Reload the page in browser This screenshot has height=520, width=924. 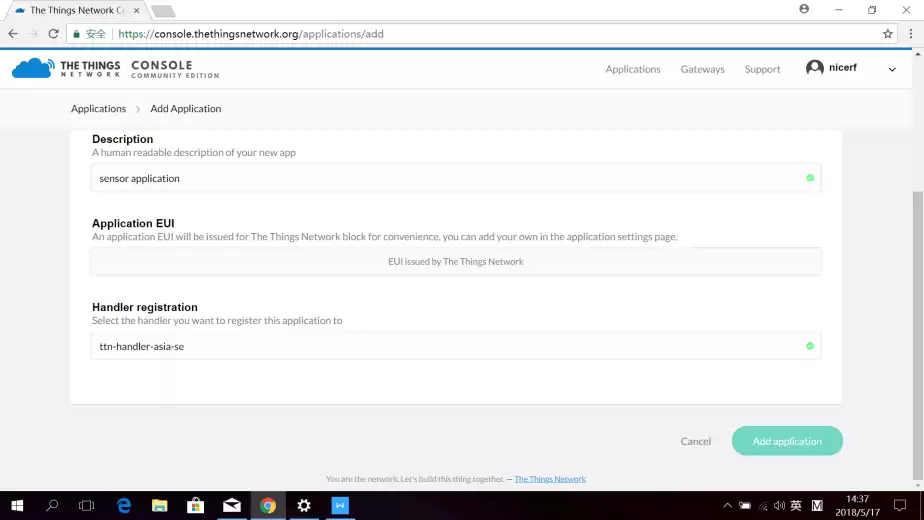click(x=53, y=33)
